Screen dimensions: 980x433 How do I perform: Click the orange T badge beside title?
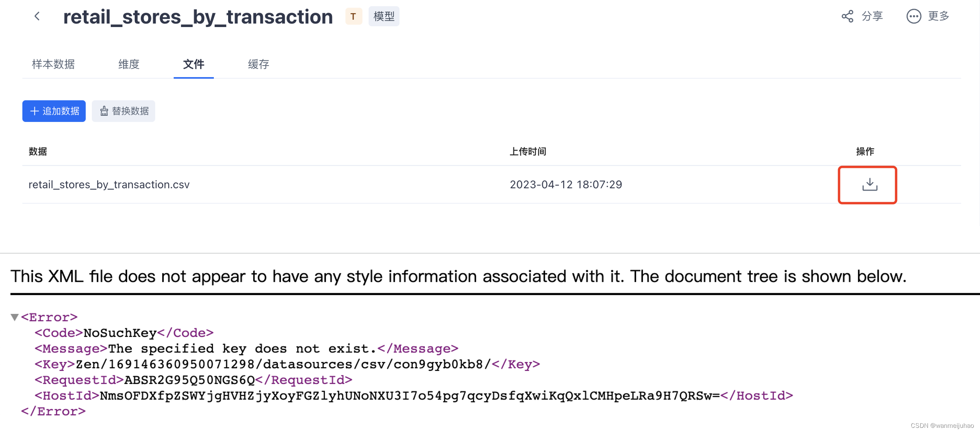(353, 17)
